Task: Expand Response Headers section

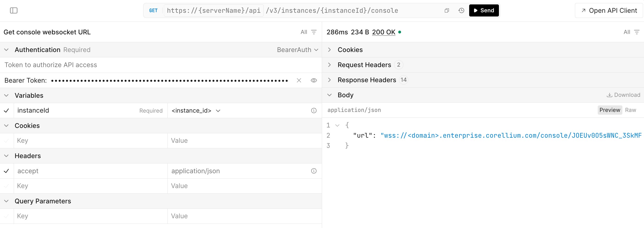Action: (329, 80)
